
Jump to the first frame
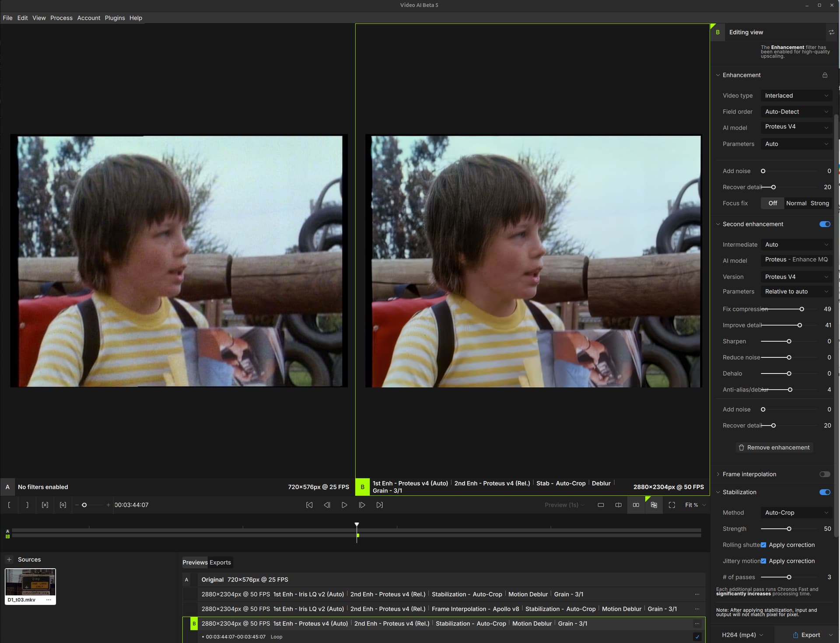pos(309,505)
